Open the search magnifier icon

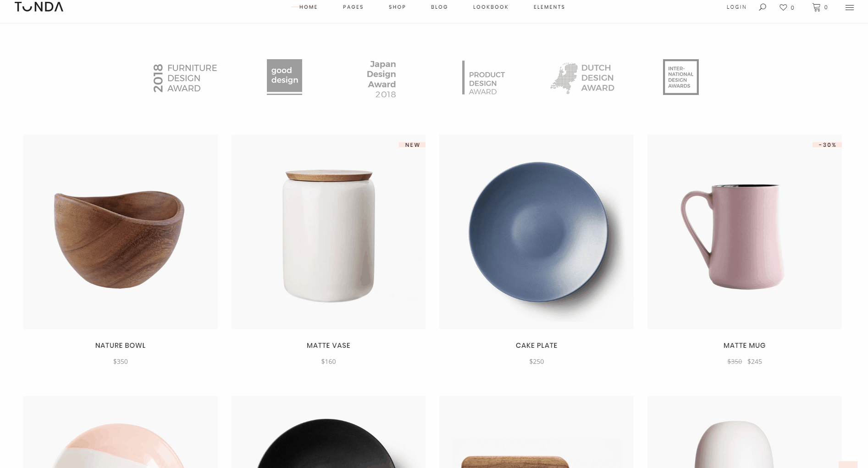coord(763,7)
